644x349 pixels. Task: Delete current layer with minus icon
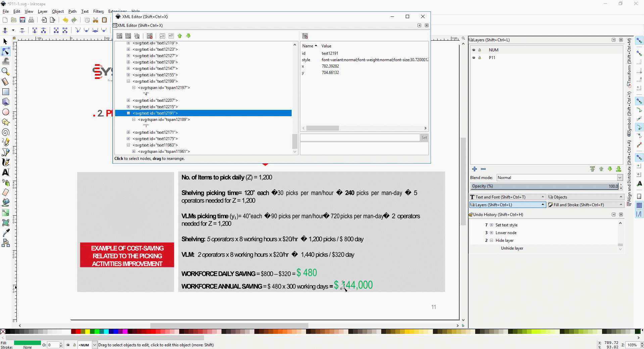point(483,169)
